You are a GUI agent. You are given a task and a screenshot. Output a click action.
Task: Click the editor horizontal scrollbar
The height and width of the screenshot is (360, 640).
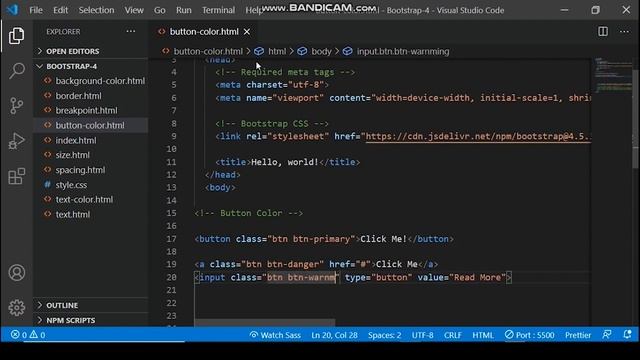264,323
